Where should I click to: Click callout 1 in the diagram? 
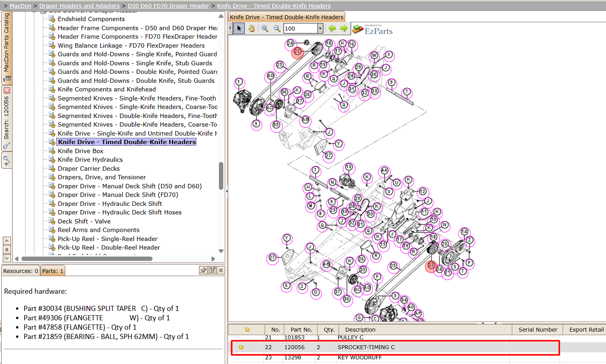coord(239,82)
